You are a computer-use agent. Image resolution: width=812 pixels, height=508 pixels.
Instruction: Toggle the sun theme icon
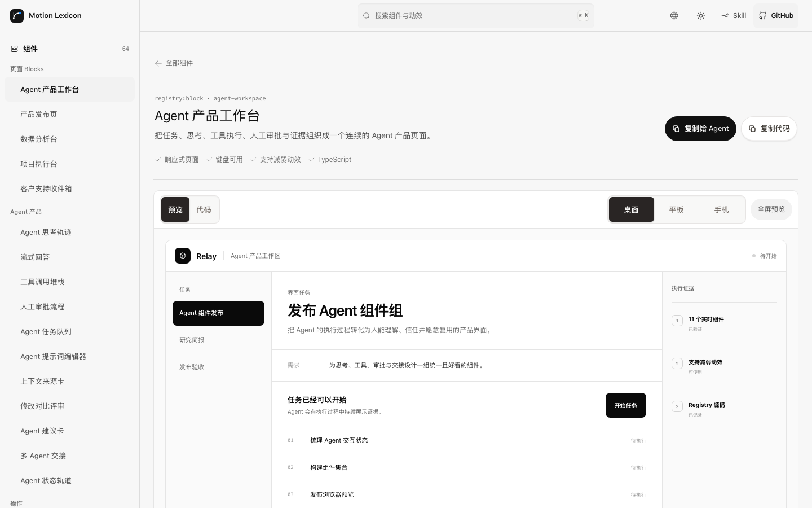(701, 16)
